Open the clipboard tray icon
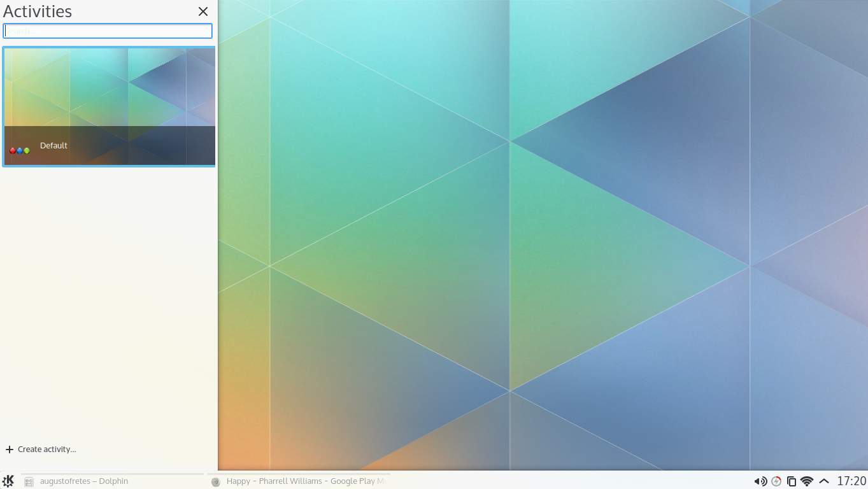The height and width of the screenshot is (489, 868). click(792, 481)
